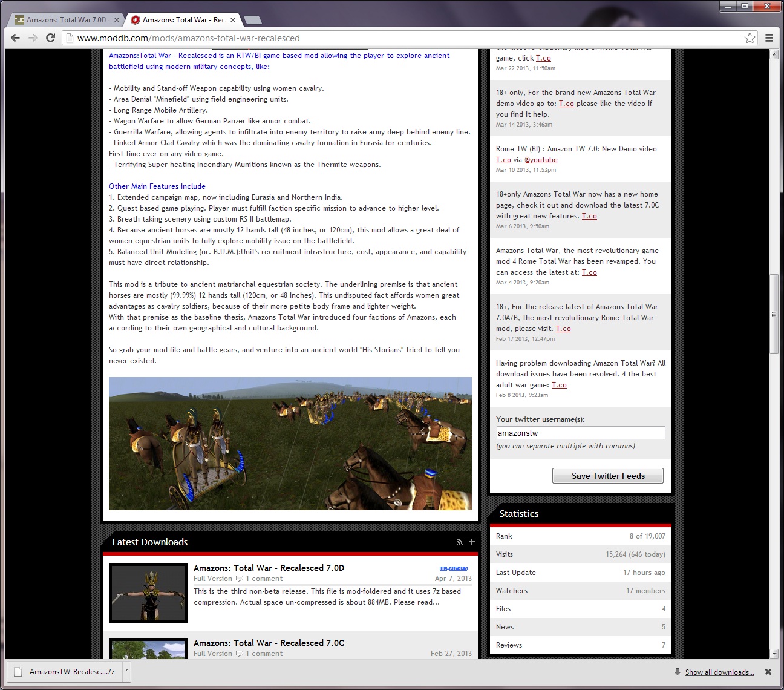Click the Recalesced 7.0C thumbnail image
The width and height of the screenshot is (784, 690).
click(148, 649)
